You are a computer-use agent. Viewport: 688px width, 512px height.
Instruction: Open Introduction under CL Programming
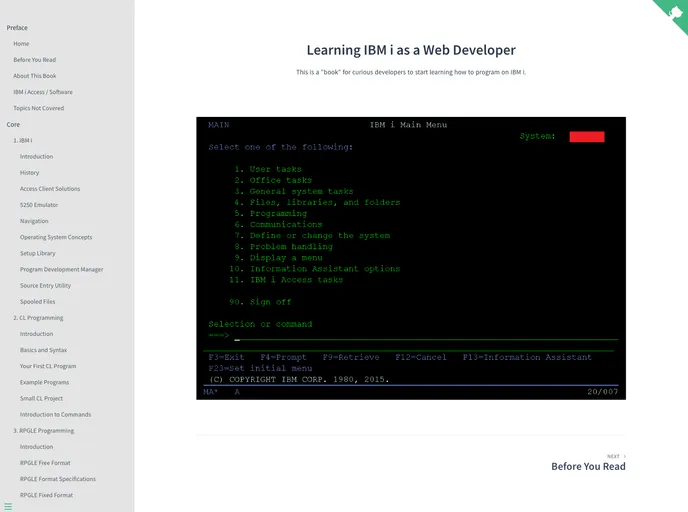(x=36, y=334)
